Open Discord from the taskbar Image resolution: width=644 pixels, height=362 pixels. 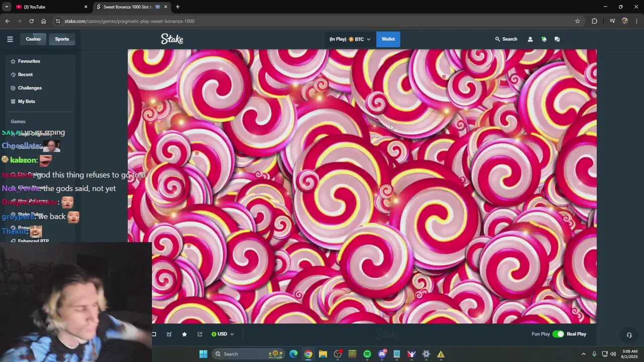(382, 354)
